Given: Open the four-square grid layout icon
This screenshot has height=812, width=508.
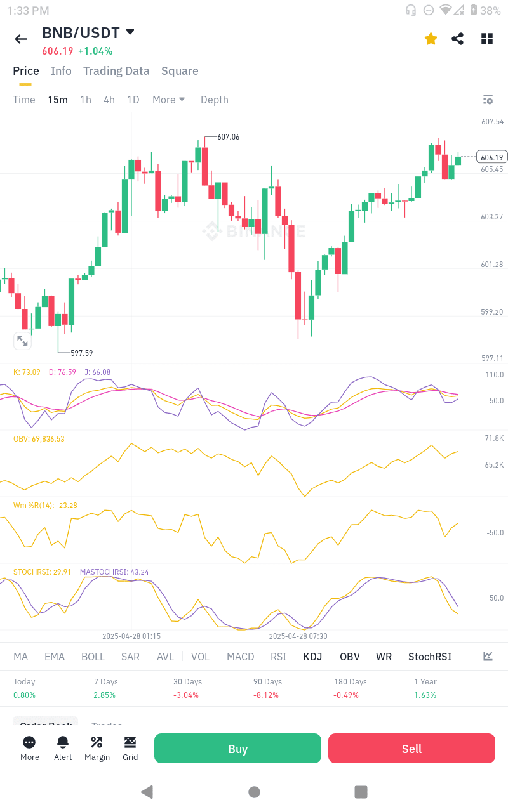Looking at the screenshot, I should 487,39.
